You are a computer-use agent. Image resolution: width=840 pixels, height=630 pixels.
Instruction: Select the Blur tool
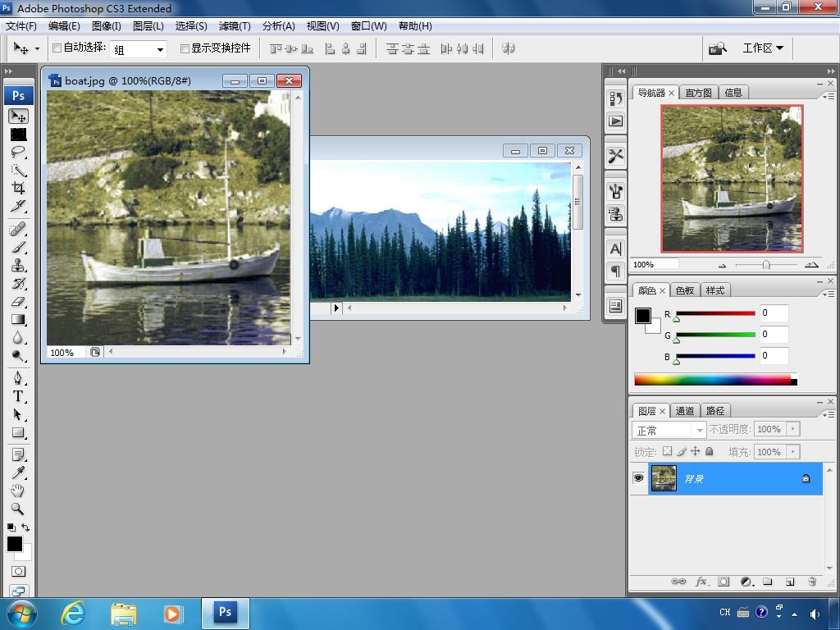(x=18, y=337)
